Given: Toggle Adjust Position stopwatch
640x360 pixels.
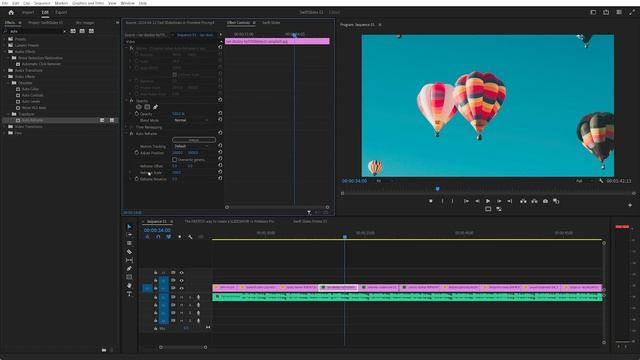Looking at the screenshot, I should (x=137, y=153).
